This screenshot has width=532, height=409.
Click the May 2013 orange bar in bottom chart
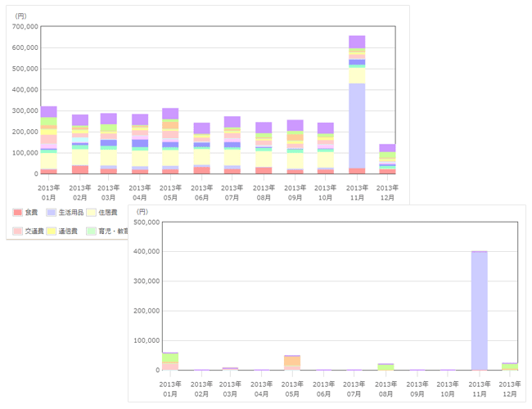coord(292,362)
